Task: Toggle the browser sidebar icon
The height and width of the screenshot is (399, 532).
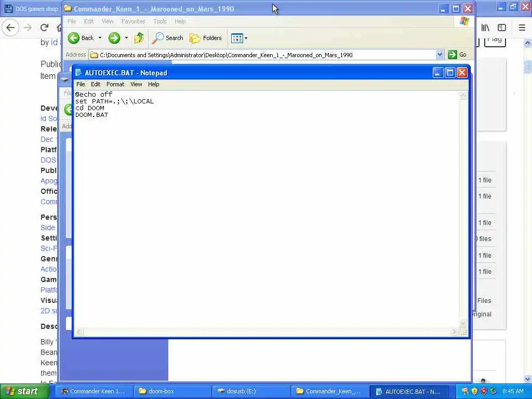Action: [502, 28]
